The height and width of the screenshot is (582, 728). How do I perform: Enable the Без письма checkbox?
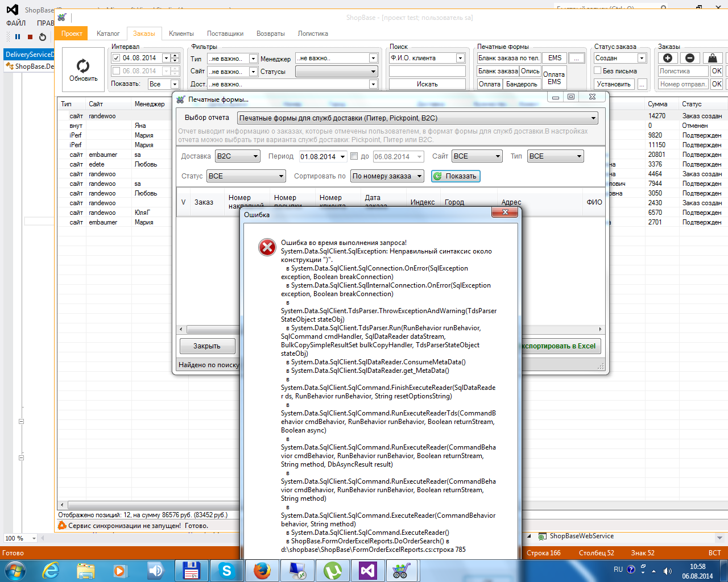(x=598, y=70)
